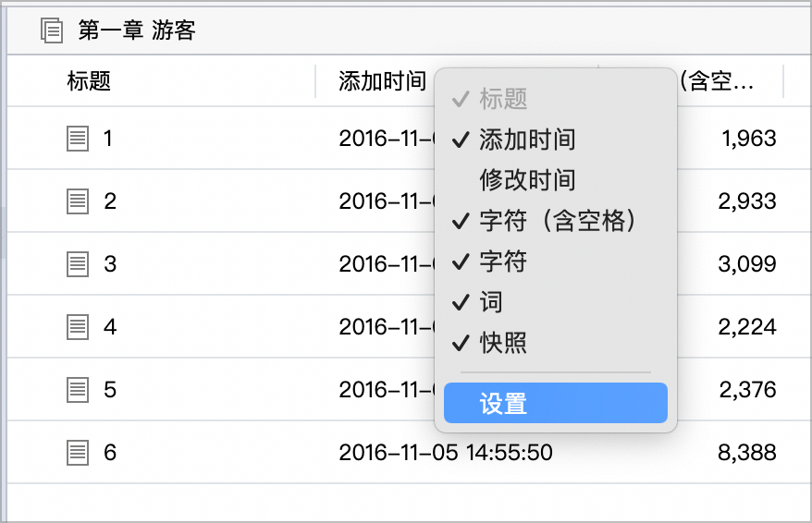The width and height of the screenshot is (812, 523).
Task: Open 设置 from the context menu
Action: tap(556, 403)
